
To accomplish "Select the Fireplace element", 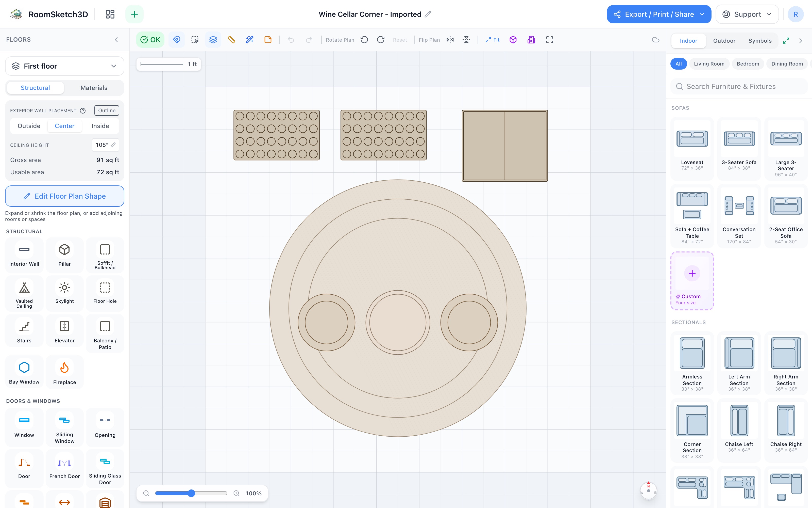I will click(64, 372).
